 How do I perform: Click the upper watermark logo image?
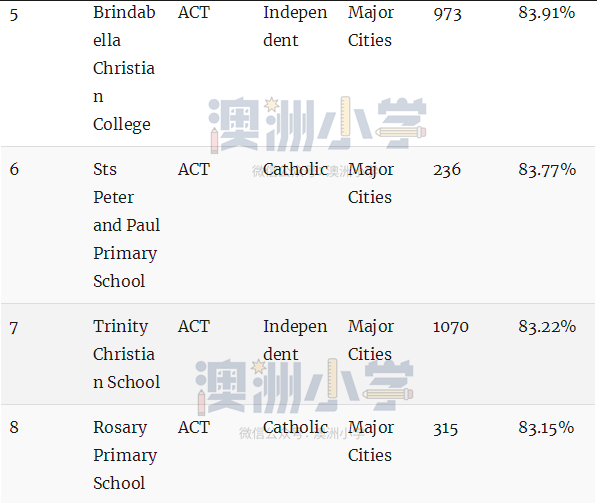click(x=318, y=125)
